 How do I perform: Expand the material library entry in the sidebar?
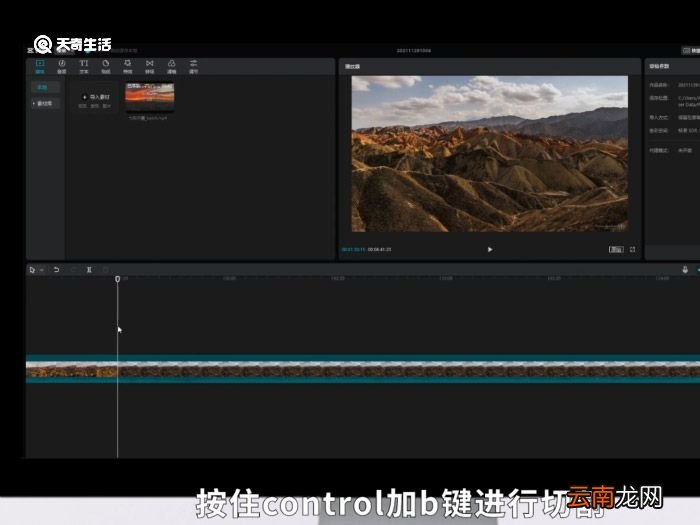tap(45, 104)
